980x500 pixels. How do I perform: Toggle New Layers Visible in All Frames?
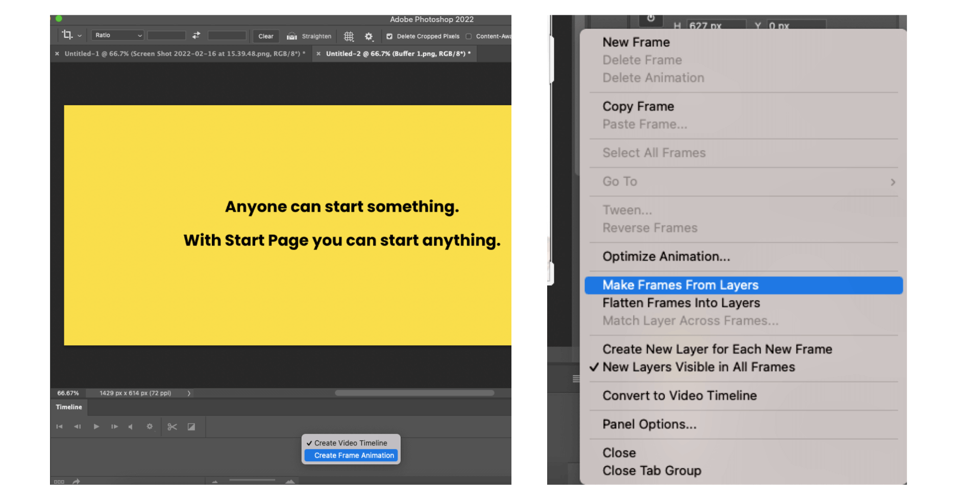point(698,367)
